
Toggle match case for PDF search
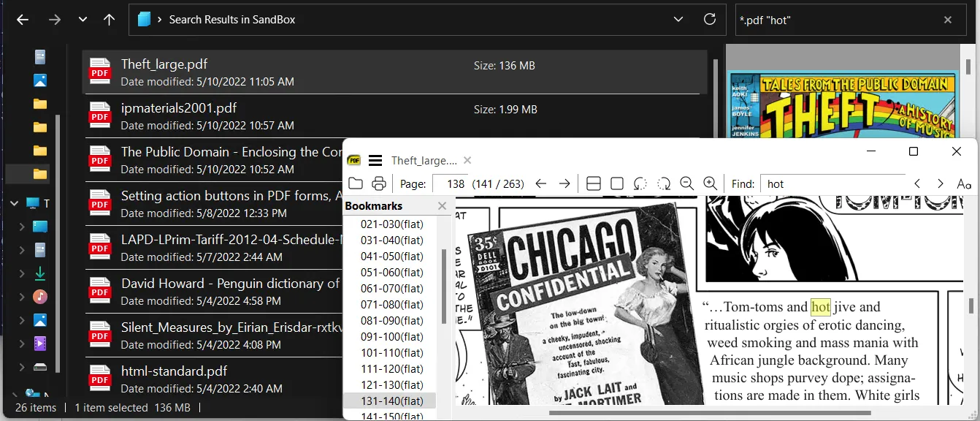(964, 183)
